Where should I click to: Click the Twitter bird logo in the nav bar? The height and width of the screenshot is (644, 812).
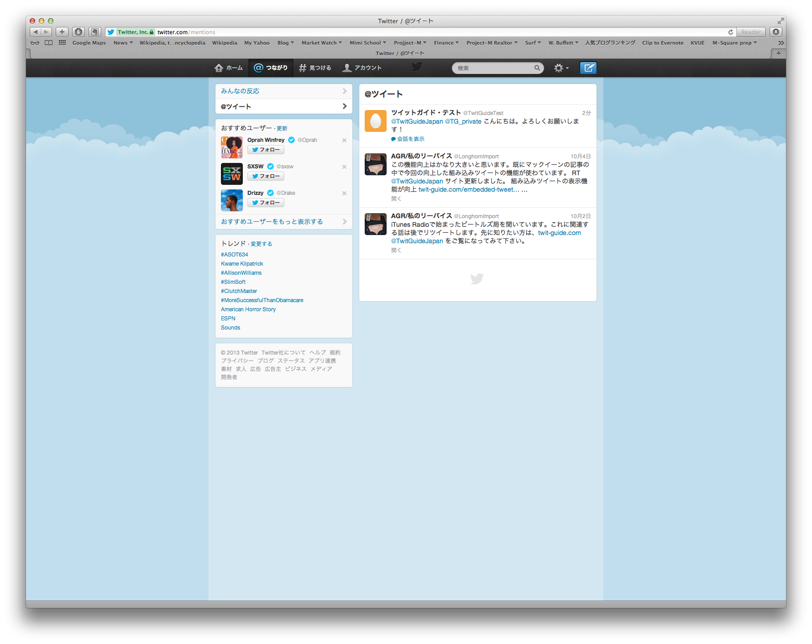pyautogui.click(x=417, y=67)
